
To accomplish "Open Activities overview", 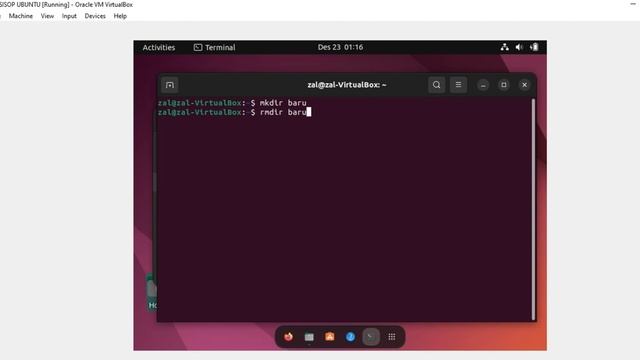I will point(159,47).
